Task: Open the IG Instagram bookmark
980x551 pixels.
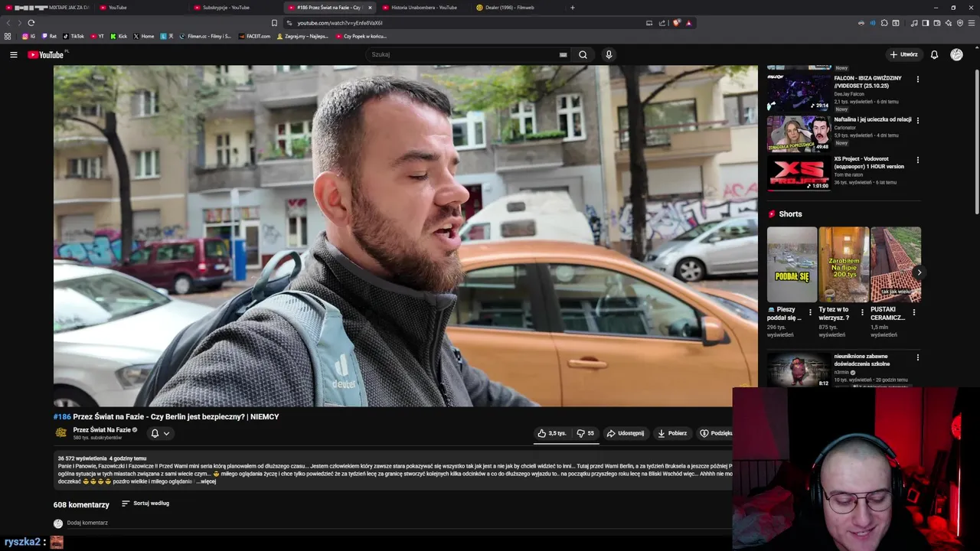Action: click(x=29, y=36)
